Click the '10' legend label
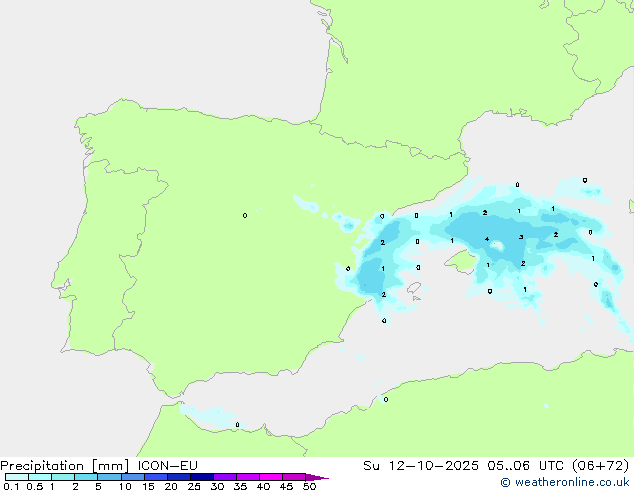Screen dimensions: 634x490 pyautogui.click(x=125, y=486)
